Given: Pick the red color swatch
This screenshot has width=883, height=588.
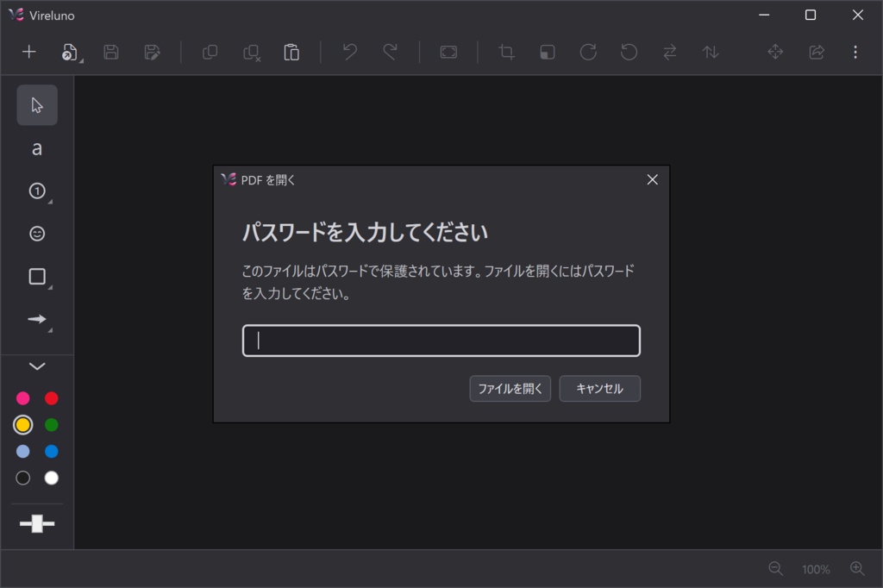Looking at the screenshot, I should pos(51,398).
